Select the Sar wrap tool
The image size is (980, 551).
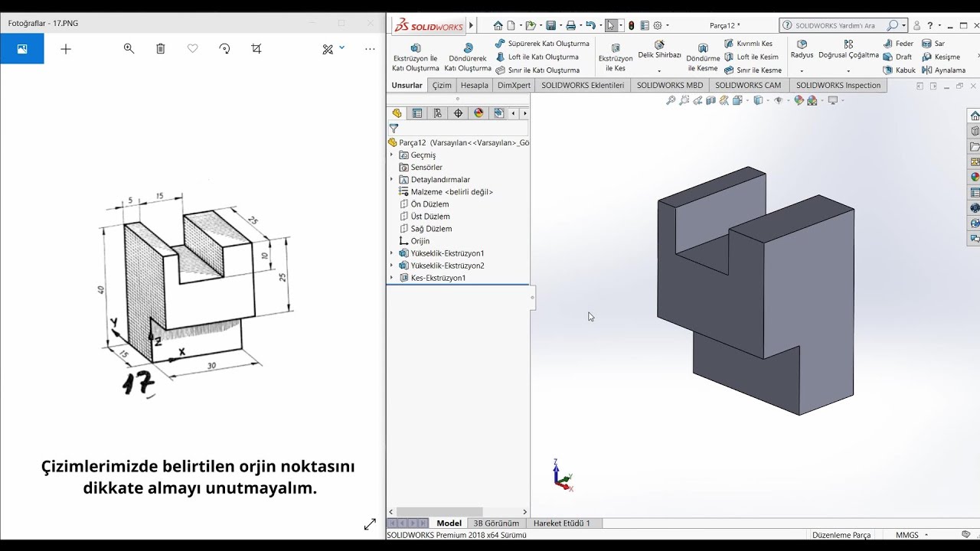[x=933, y=44]
